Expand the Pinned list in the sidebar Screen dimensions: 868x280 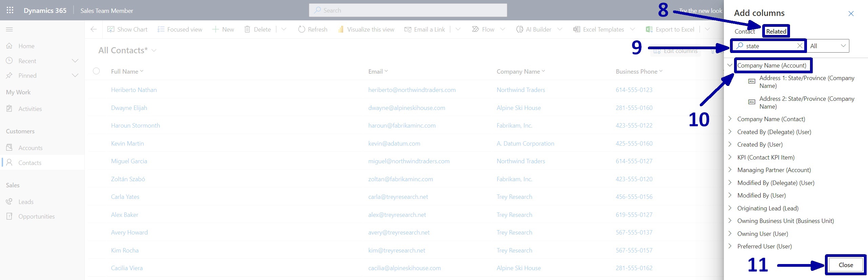[75, 76]
